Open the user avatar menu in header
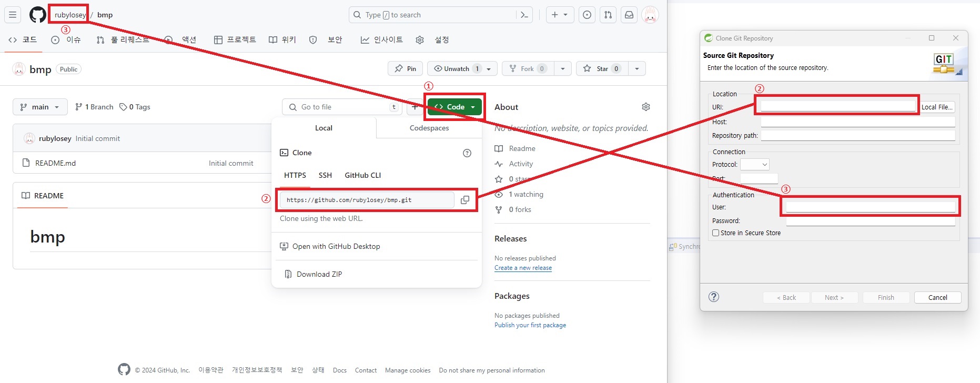The height and width of the screenshot is (383, 980). click(x=650, y=15)
